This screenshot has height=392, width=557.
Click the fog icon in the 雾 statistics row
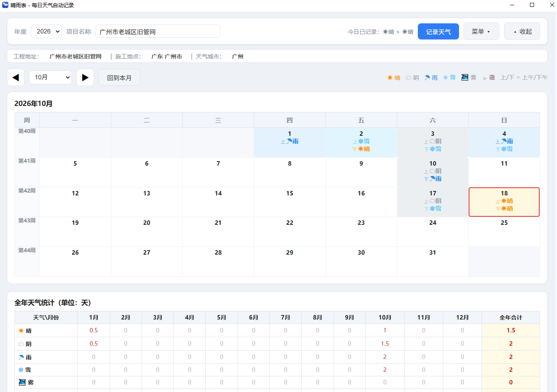(22, 382)
